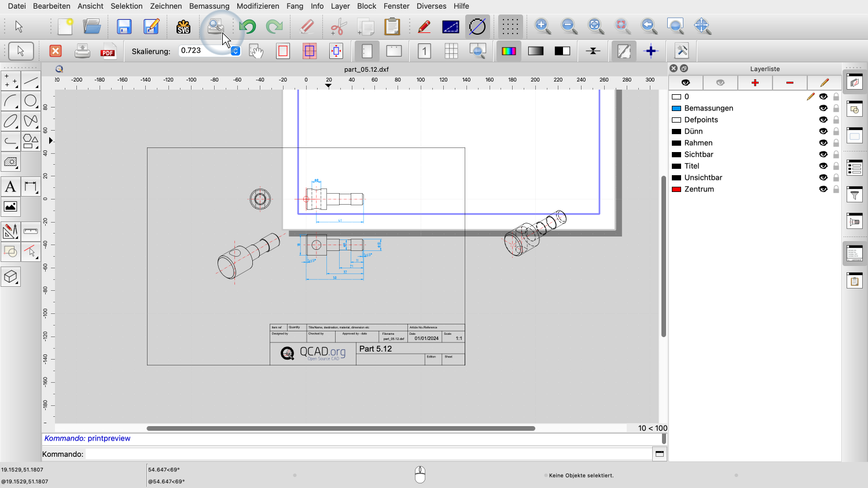Click the add layer plus button
This screenshot has height=488, width=868.
click(x=755, y=83)
